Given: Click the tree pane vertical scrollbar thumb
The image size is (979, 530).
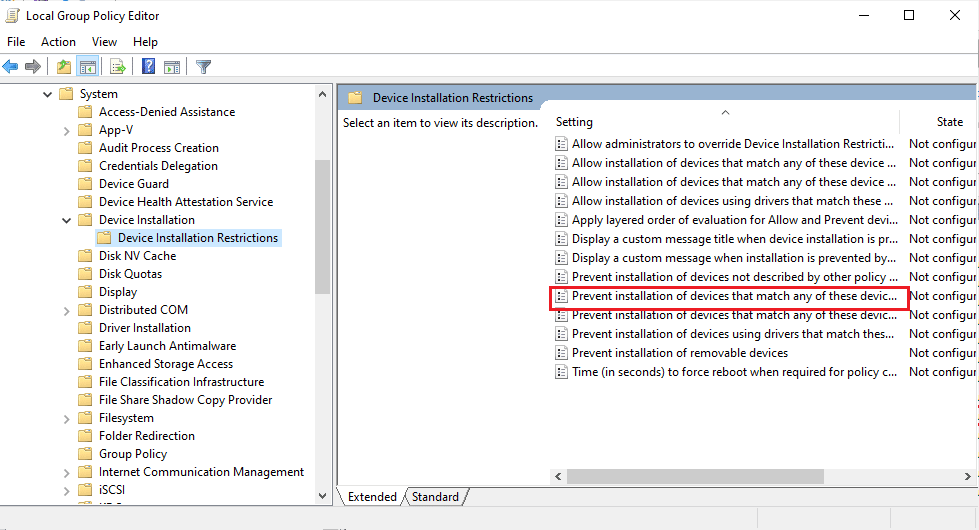Looking at the screenshot, I should (322, 227).
